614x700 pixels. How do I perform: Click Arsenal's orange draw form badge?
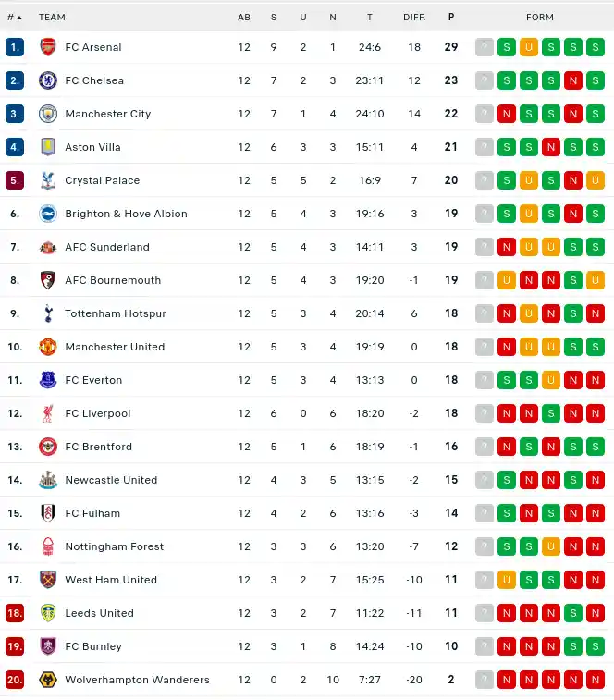pyautogui.click(x=529, y=47)
